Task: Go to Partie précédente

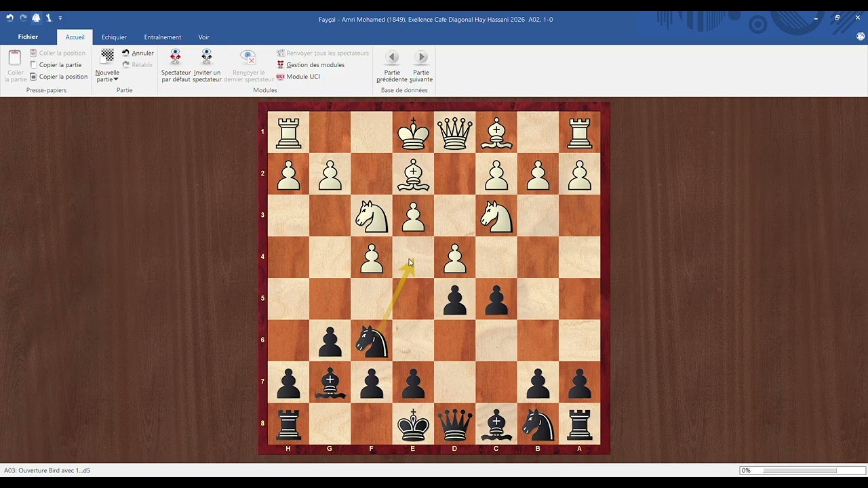Action: tap(392, 66)
